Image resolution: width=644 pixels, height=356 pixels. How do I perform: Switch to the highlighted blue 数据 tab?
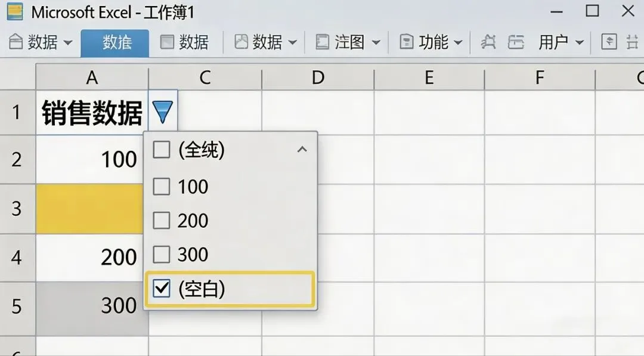pyautogui.click(x=115, y=43)
